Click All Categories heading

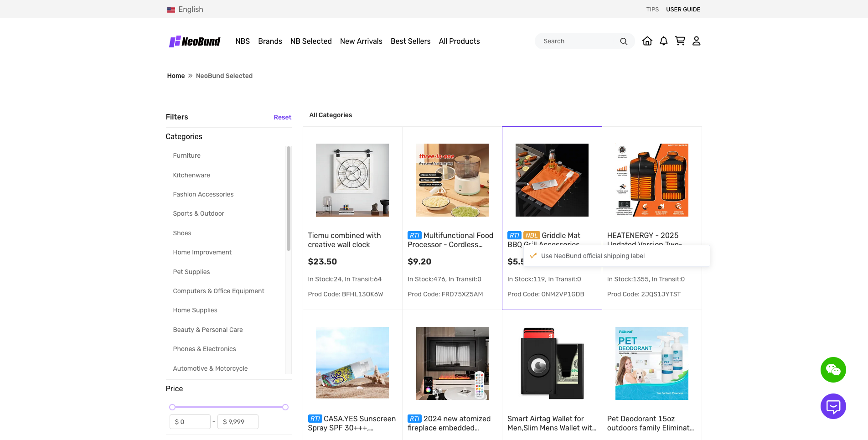pyautogui.click(x=331, y=115)
